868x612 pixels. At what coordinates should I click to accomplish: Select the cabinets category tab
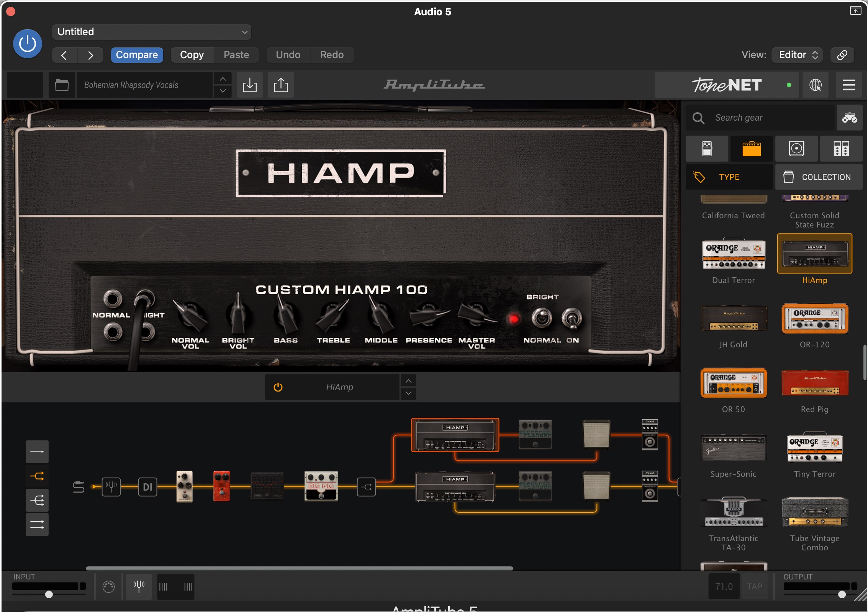click(796, 149)
